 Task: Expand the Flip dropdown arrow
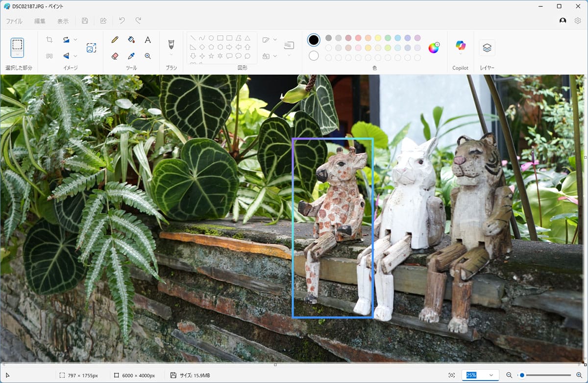[75, 56]
